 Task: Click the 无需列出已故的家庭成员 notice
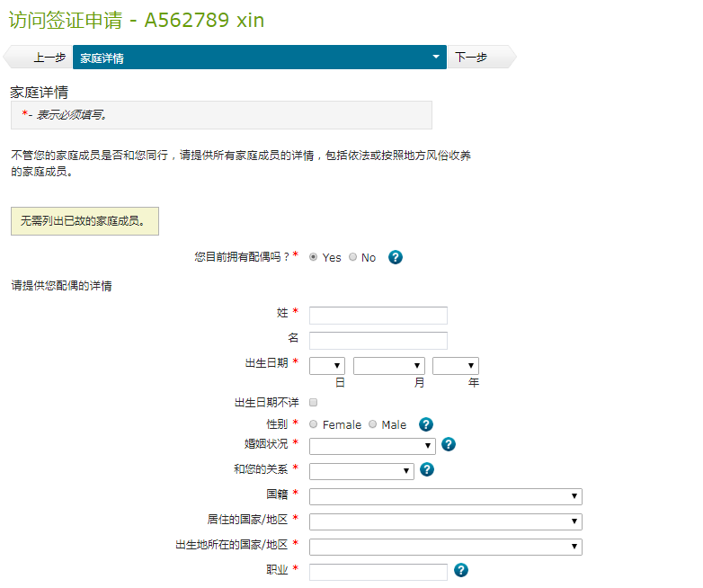(x=85, y=221)
